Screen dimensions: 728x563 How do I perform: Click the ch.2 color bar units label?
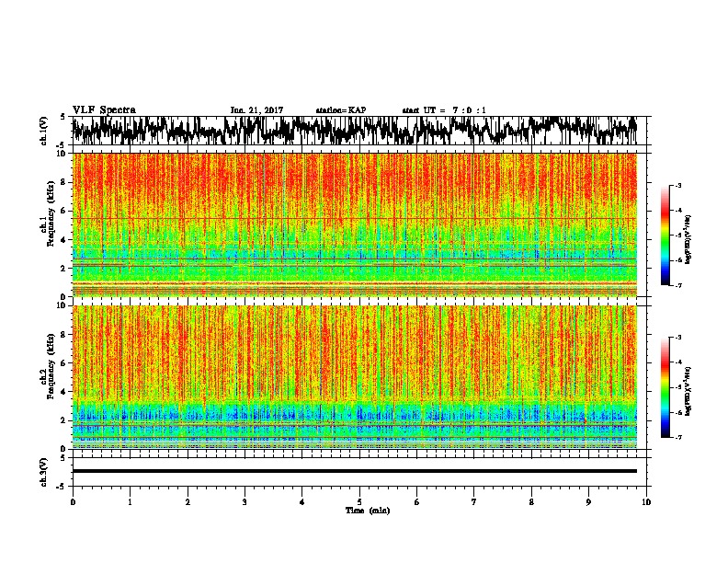tap(688, 391)
